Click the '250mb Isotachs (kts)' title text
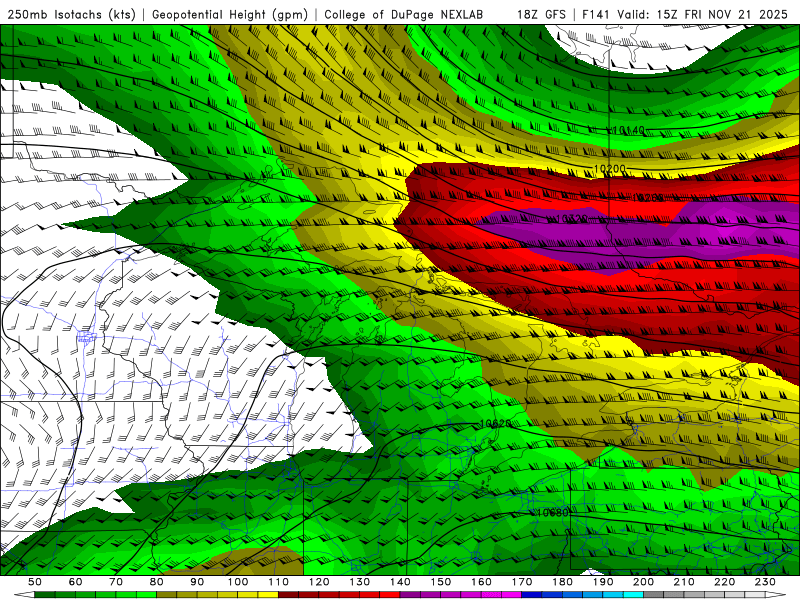Viewport: 800px width, 600px height. point(72,14)
